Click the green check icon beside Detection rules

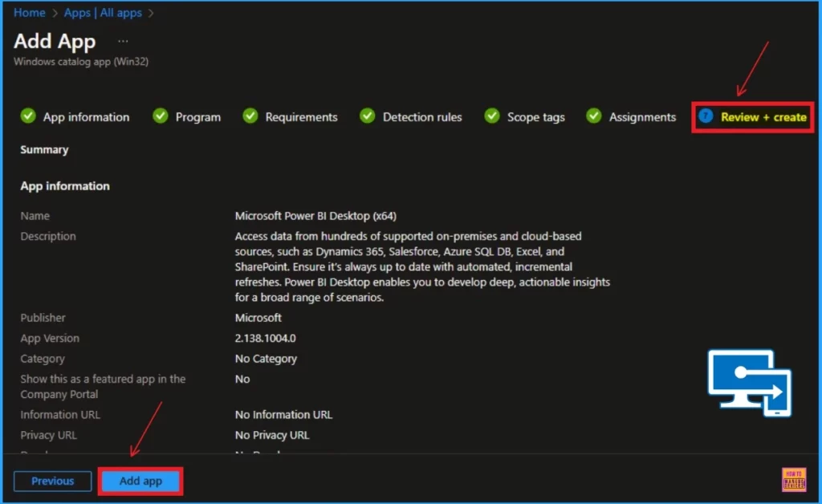pos(368,116)
